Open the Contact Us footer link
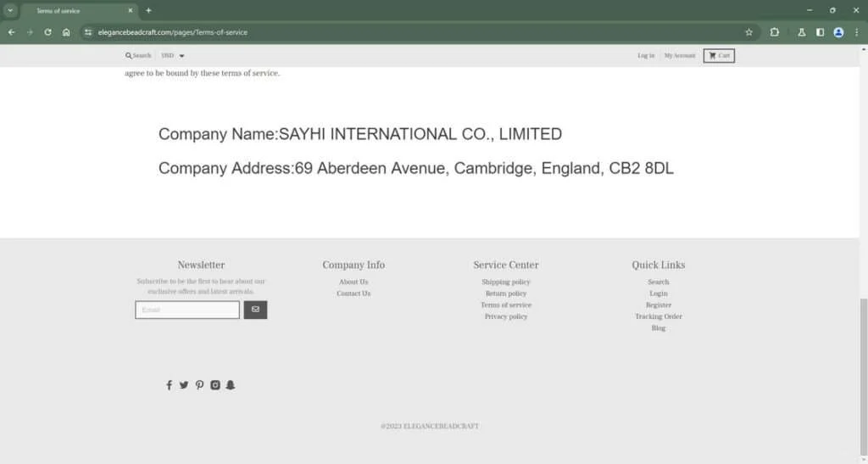 [x=353, y=293]
